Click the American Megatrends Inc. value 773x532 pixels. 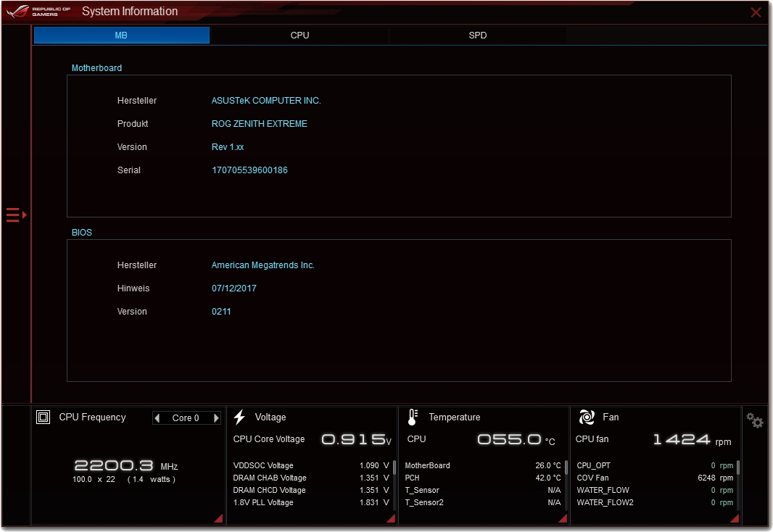pos(263,265)
